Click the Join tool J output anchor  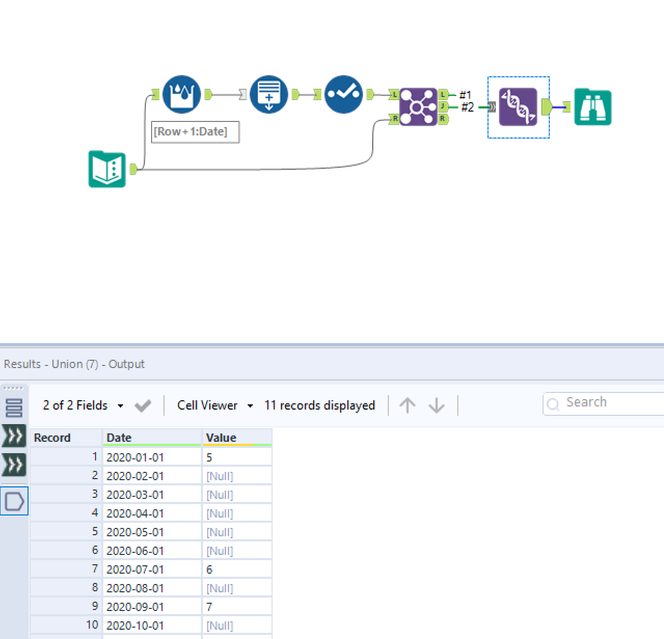tap(443, 106)
